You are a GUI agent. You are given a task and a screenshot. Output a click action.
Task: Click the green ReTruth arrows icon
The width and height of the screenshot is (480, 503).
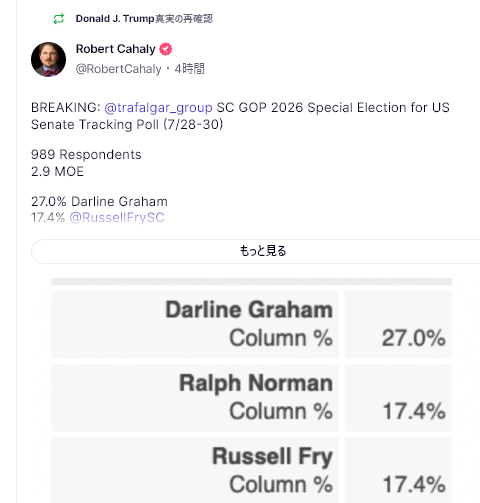click(x=59, y=19)
